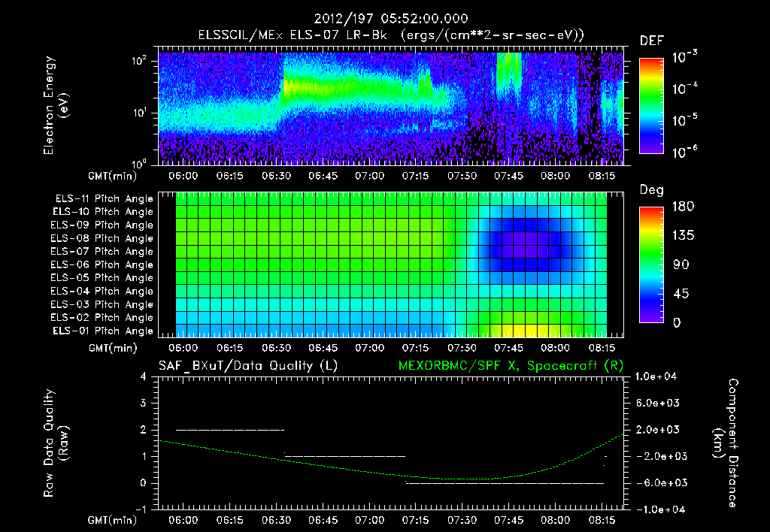Click the date title 2012/197 05:52:00.000
Screen dimensions: 770x532
[391, 19]
